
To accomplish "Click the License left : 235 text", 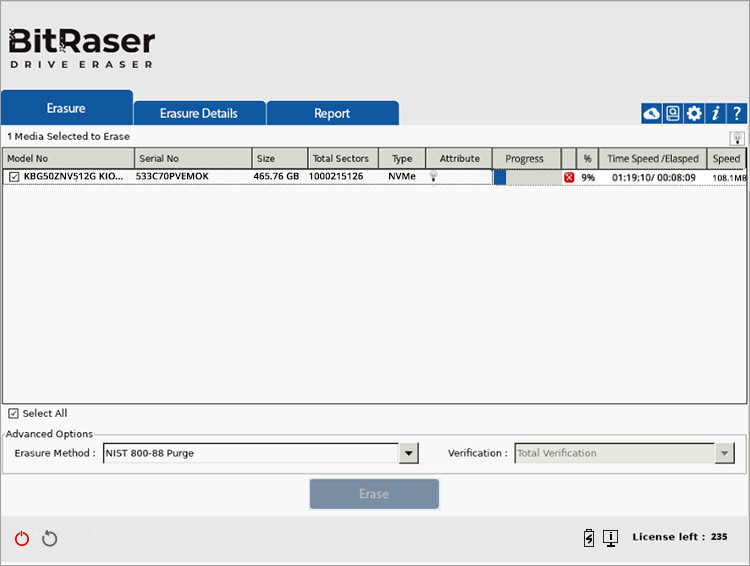I will [x=680, y=537].
